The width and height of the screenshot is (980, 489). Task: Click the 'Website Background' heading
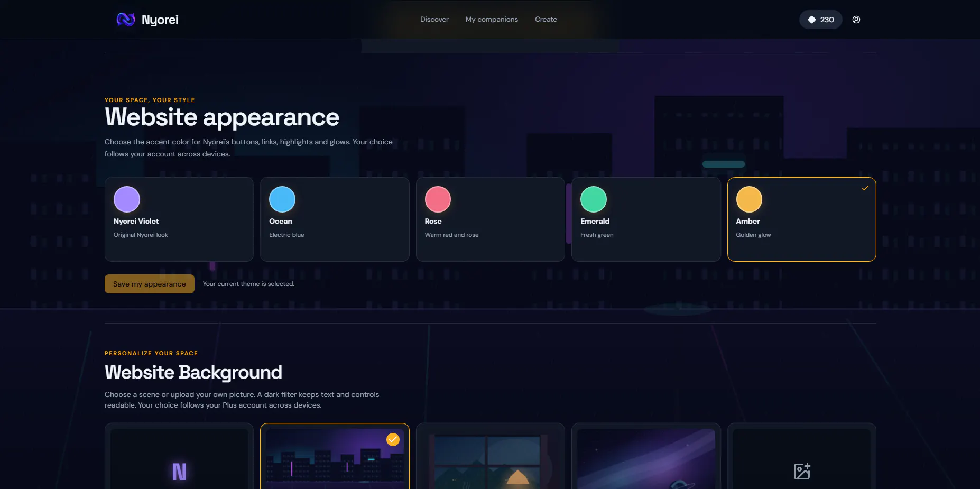coord(193,372)
